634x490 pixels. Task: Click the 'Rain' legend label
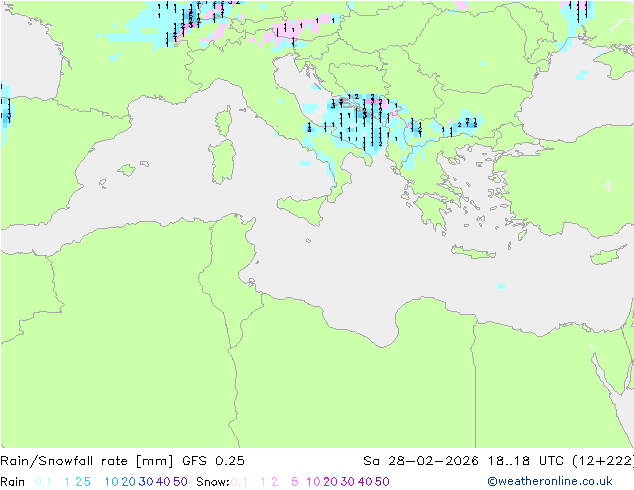click(x=13, y=482)
